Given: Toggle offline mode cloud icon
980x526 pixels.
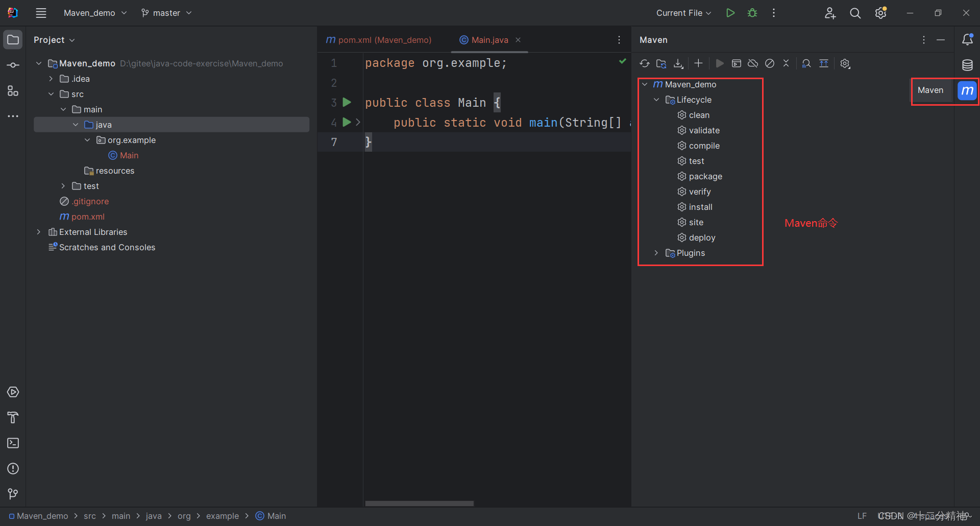Looking at the screenshot, I should 753,63.
